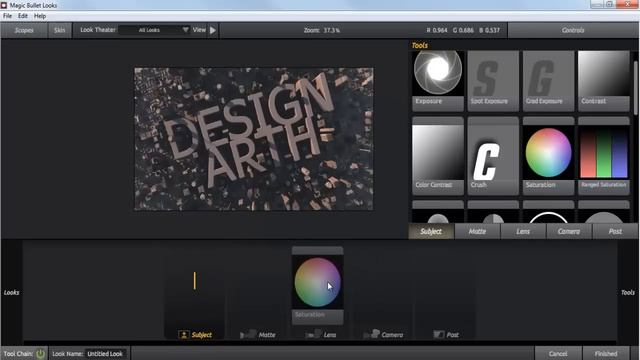Viewport: 640px width, 360px height.
Task: Select the Ranged Saturation tool
Action: click(x=604, y=156)
